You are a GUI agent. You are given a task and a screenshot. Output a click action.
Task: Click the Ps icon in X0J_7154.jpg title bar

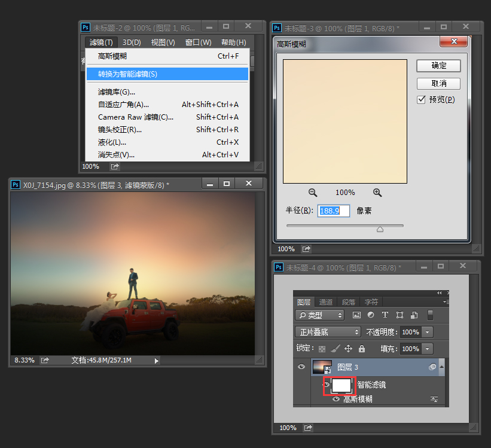(16, 184)
